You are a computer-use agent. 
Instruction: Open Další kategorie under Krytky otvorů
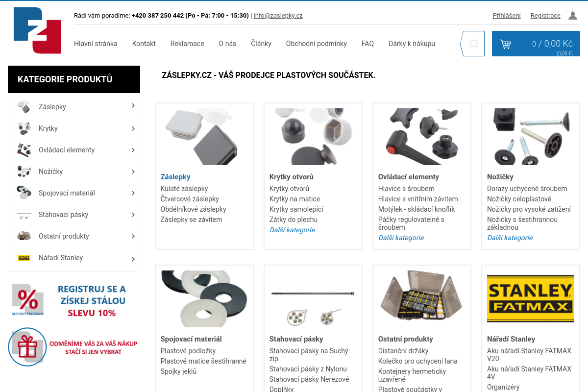click(x=292, y=230)
